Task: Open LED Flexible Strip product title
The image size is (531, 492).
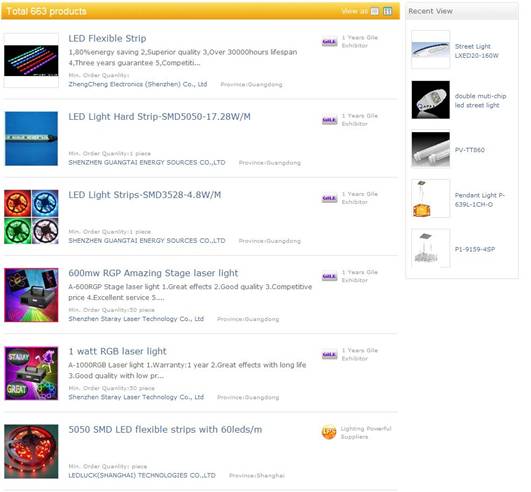Action: tap(107, 39)
